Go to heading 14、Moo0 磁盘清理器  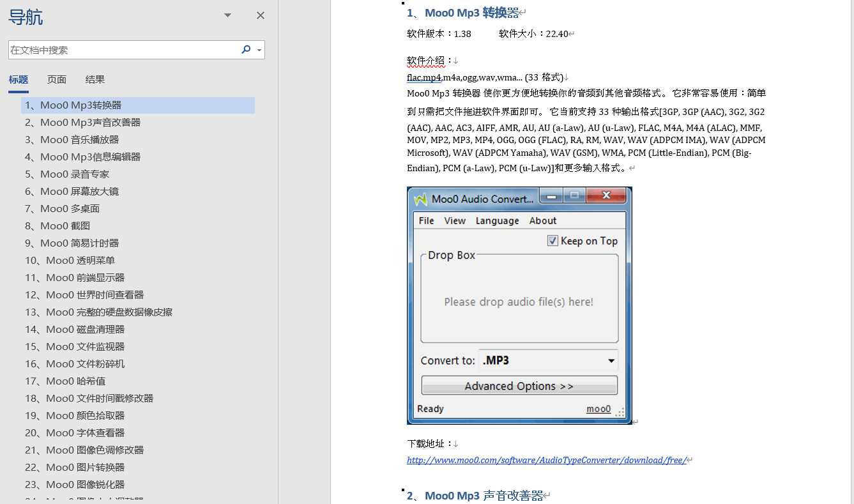tap(75, 330)
